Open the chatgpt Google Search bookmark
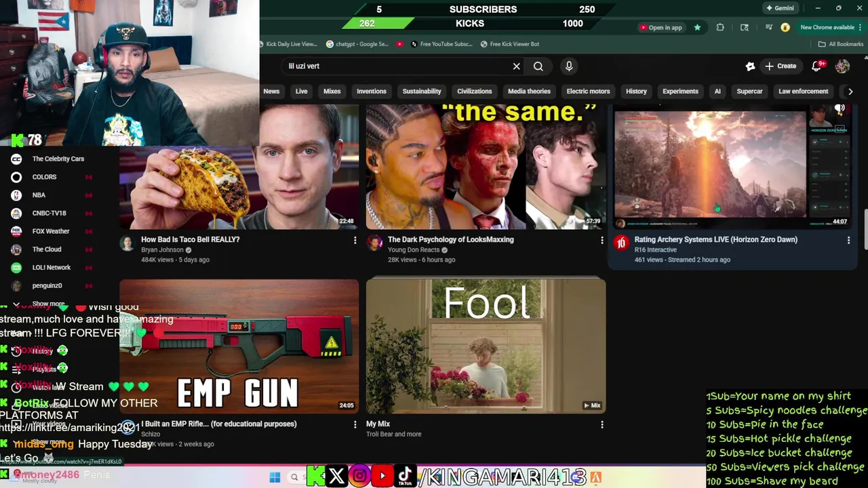 [x=357, y=44]
